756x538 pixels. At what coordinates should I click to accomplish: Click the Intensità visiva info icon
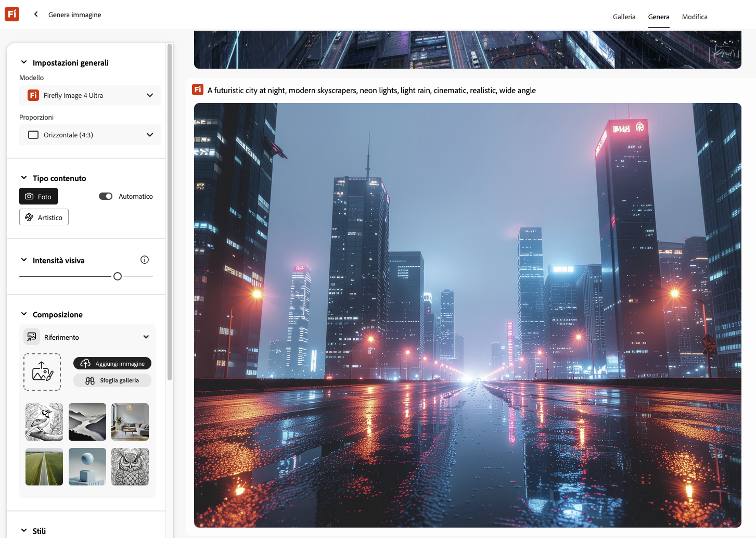pos(145,260)
